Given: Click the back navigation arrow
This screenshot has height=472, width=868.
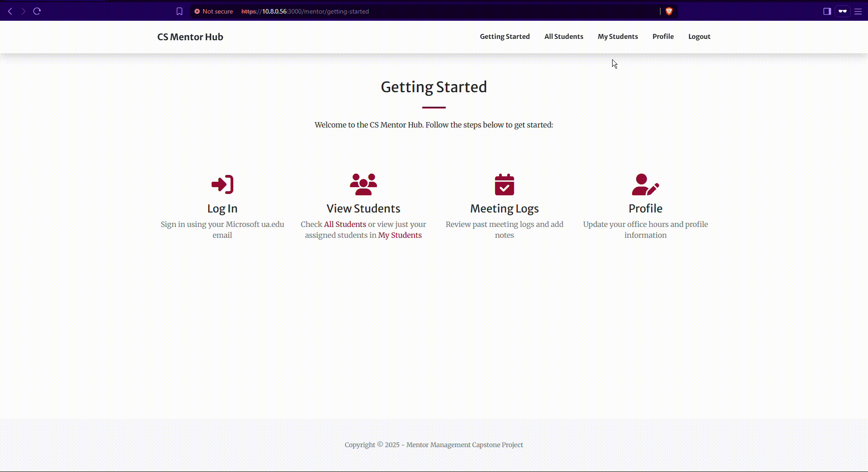Looking at the screenshot, I should [9, 11].
